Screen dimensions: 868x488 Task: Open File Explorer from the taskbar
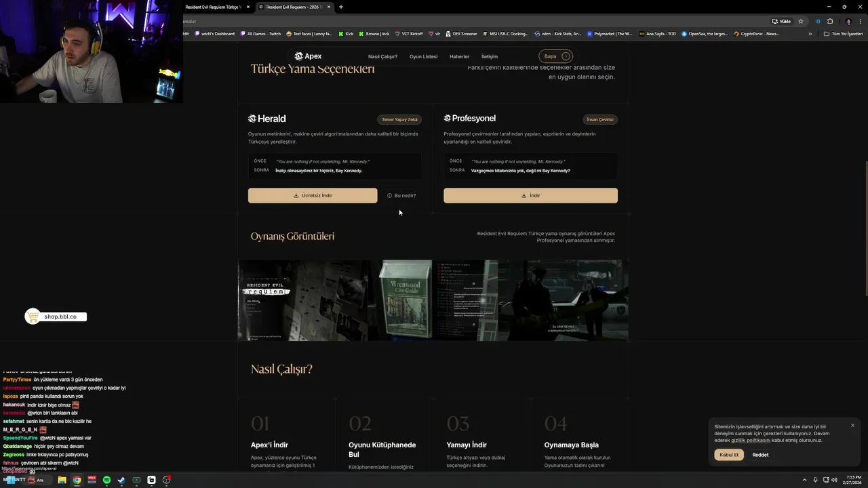click(62, 480)
